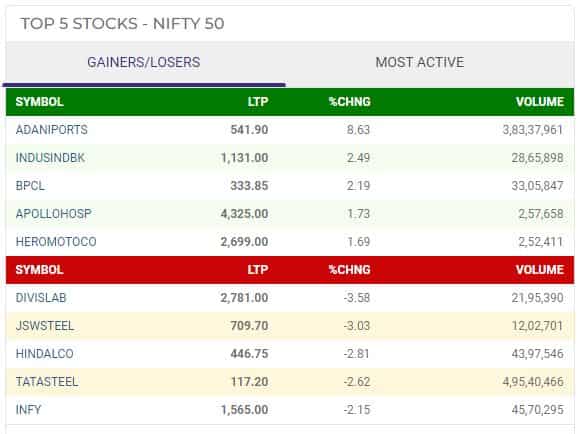Click the green LTP column header

coord(258,102)
